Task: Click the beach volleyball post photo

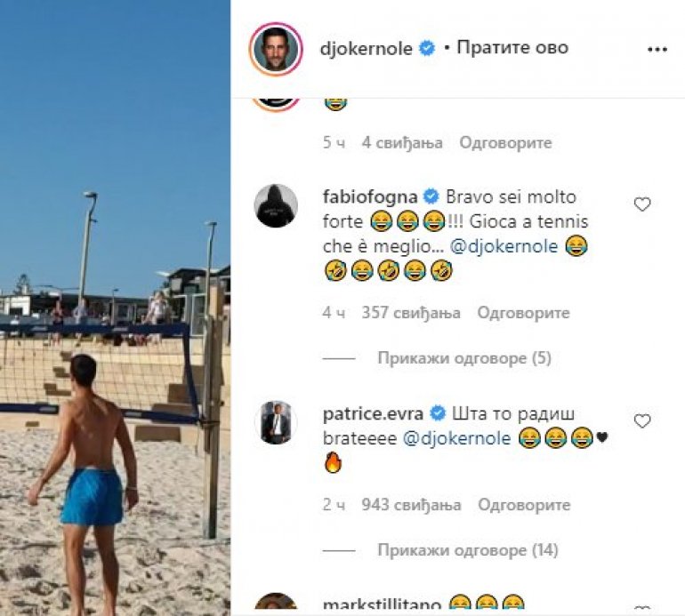Action: pos(115,308)
